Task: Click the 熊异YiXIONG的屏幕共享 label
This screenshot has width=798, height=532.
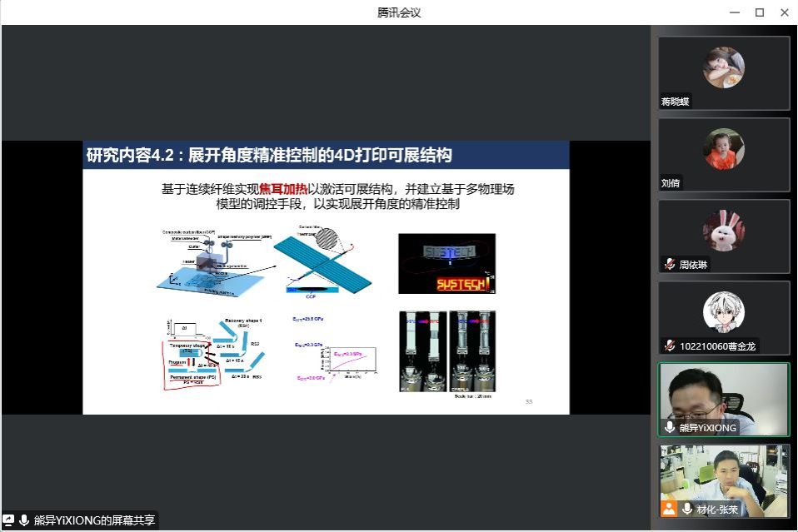Action: [x=93, y=520]
